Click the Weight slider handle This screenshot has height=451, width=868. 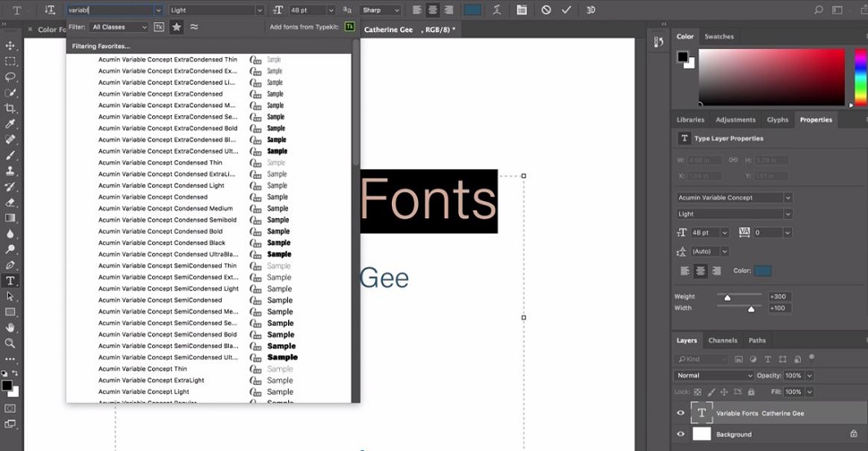click(727, 297)
